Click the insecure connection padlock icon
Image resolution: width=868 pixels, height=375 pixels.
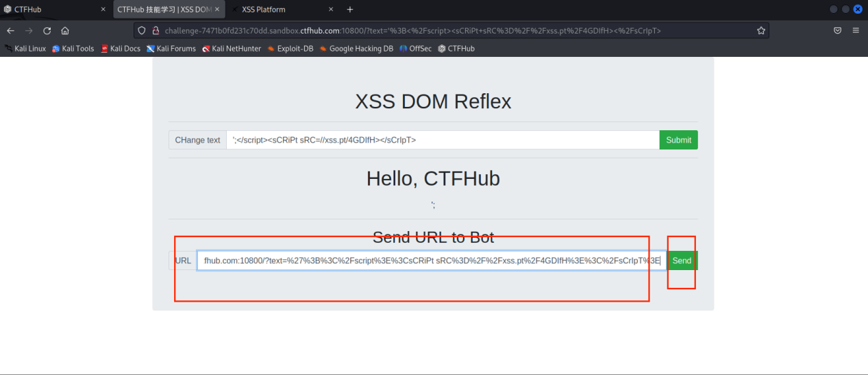point(156,31)
